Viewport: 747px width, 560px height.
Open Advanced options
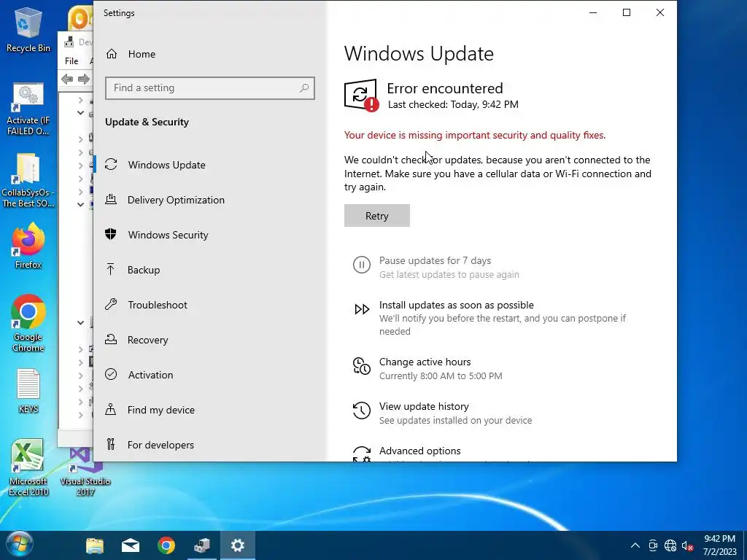[x=419, y=451]
